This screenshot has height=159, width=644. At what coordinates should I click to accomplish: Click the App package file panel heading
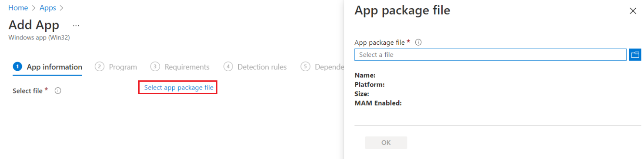click(x=402, y=10)
